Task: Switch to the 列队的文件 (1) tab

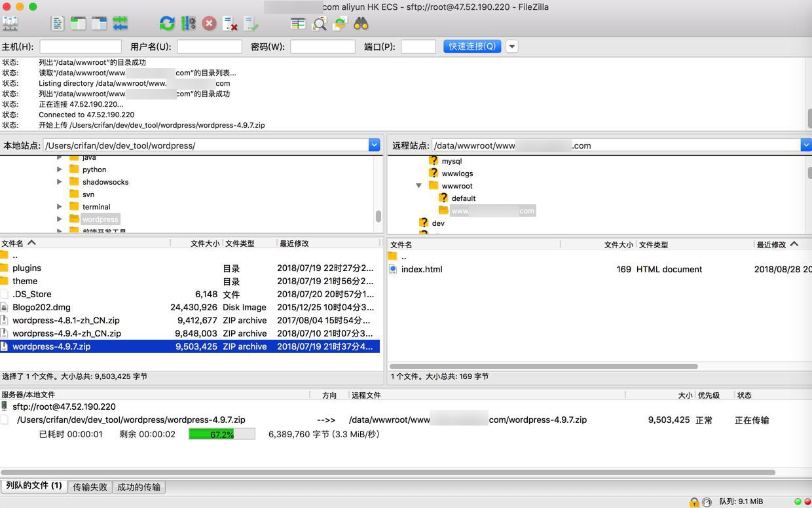Action: [34, 486]
